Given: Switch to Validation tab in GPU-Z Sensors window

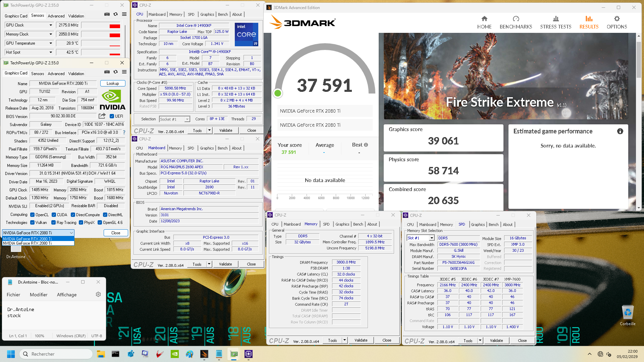Looking at the screenshot, I should pos(76,16).
